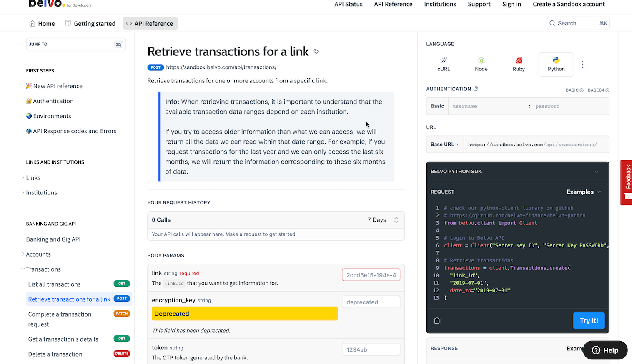Click Sign in
This screenshot has height=364, width=632.
(512, 4)
